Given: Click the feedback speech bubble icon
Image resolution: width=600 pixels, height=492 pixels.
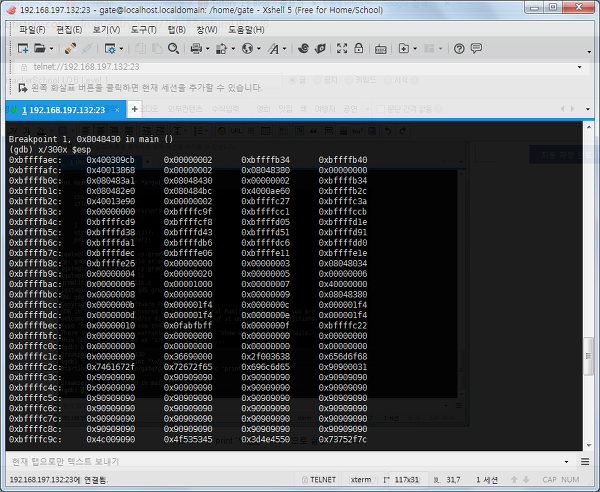Looking at the screenshot, I should point(476,49).
